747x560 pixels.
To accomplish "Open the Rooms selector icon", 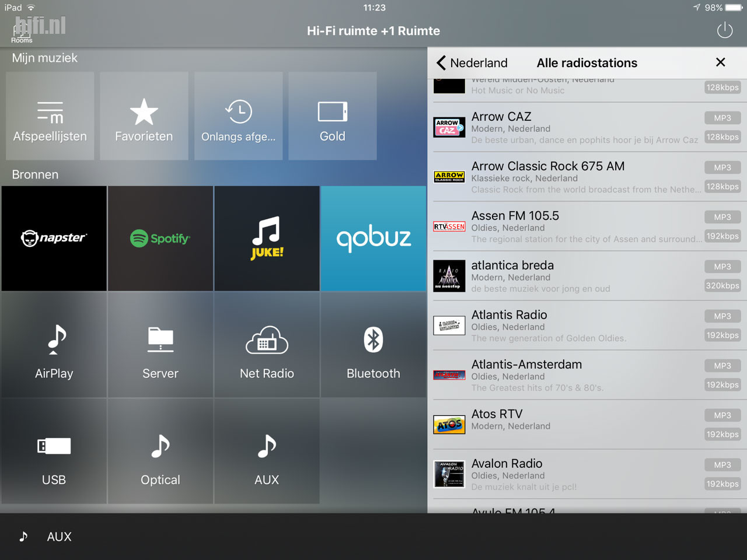I will pyautogui.click(x=22, y=32).
